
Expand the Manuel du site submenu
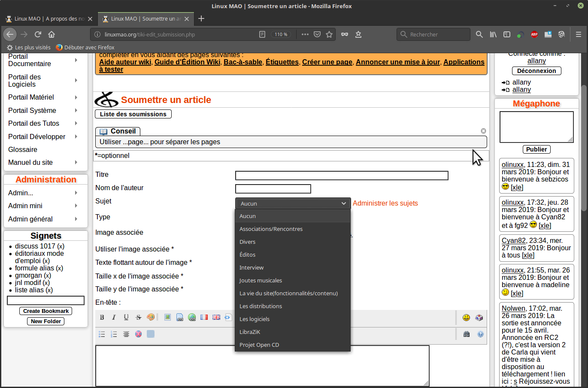tap(76, 163)
